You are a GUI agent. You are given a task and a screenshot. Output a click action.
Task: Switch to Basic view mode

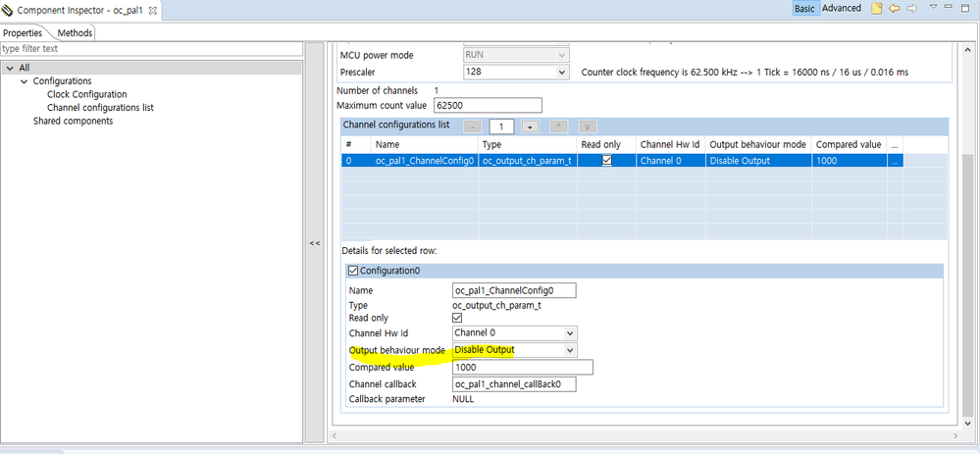804,9
